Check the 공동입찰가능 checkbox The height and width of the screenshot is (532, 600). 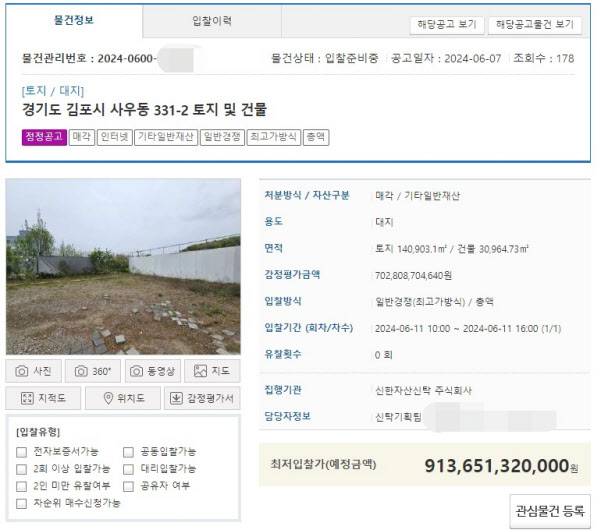pyautogui.click(x=128, y=452)
